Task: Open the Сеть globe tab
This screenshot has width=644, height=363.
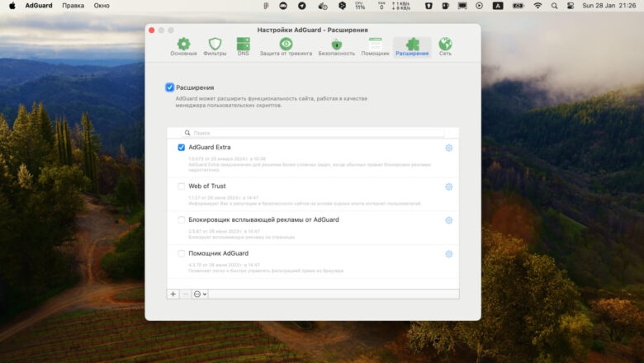Action: coord(445,47)
